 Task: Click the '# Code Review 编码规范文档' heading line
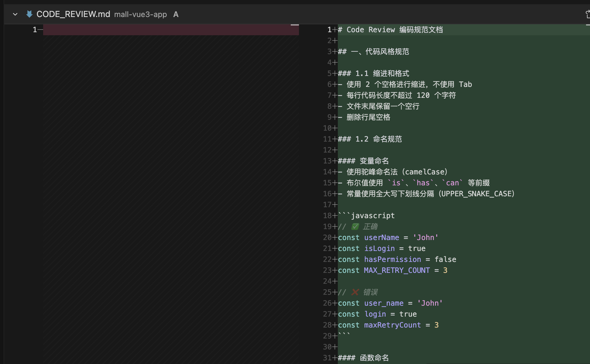(390, 30)
